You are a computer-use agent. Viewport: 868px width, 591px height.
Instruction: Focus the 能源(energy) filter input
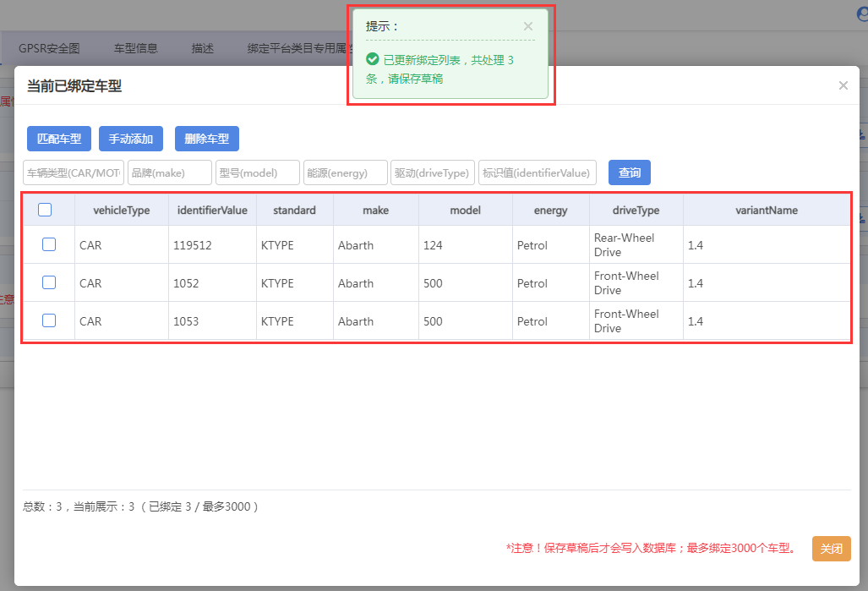coord(346,172)
